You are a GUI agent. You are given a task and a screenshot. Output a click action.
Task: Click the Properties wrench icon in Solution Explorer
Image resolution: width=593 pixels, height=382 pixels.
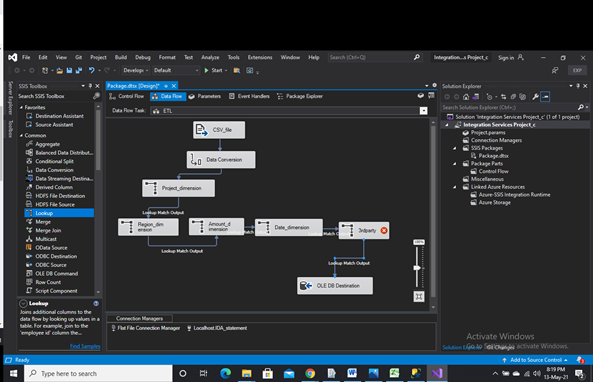[x=535, y=97]
